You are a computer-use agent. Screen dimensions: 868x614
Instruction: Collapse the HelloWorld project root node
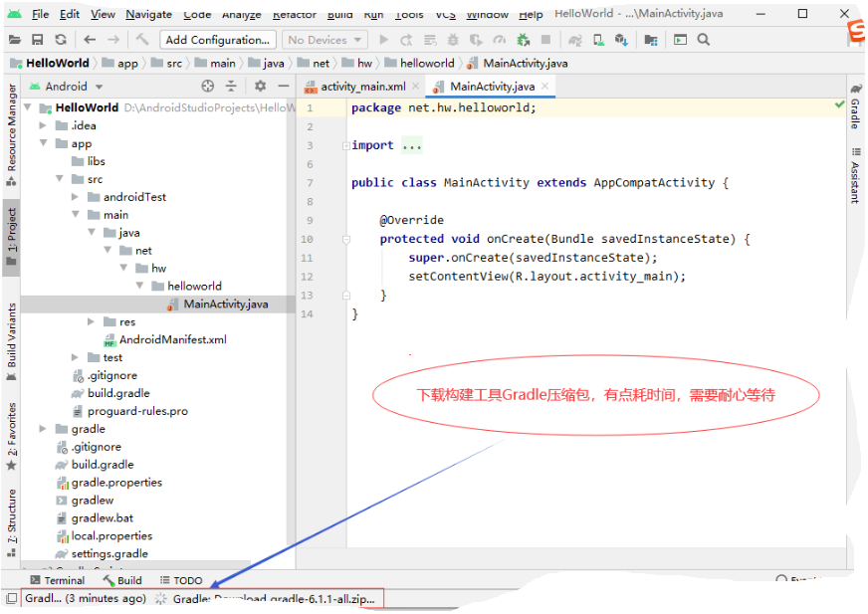pyautogui.click(x=28, y=106)
